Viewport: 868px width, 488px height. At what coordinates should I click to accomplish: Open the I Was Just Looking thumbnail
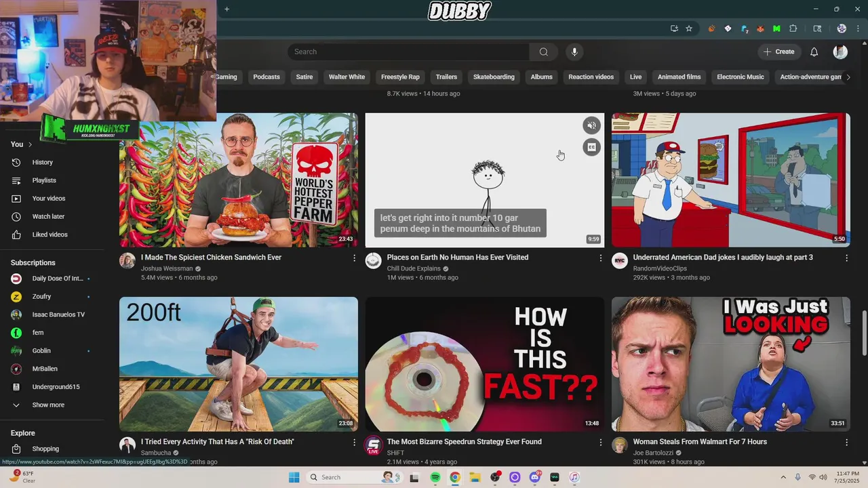(x=731, y=364)
